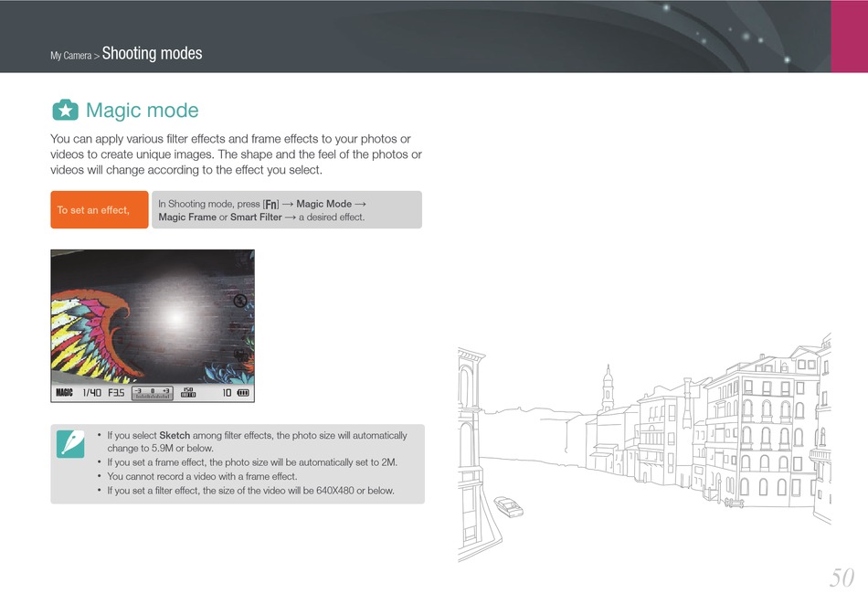Click the "My Camera" breadcrumb

71,56
